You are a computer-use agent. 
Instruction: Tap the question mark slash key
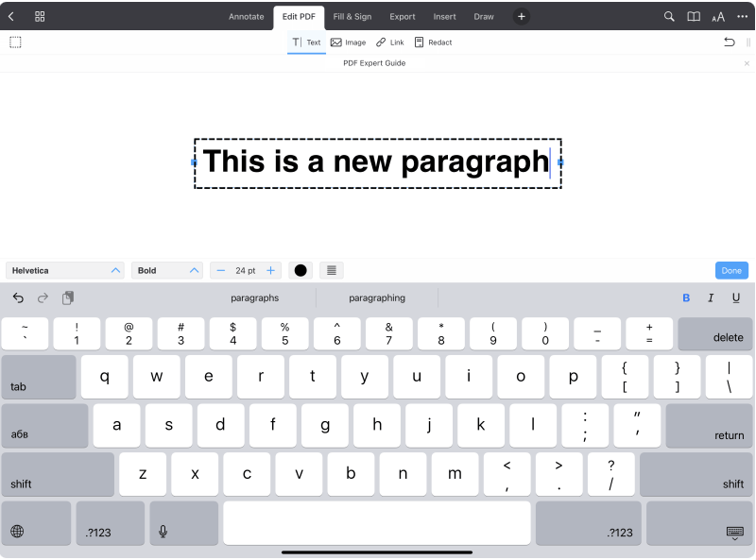[610, 474]
